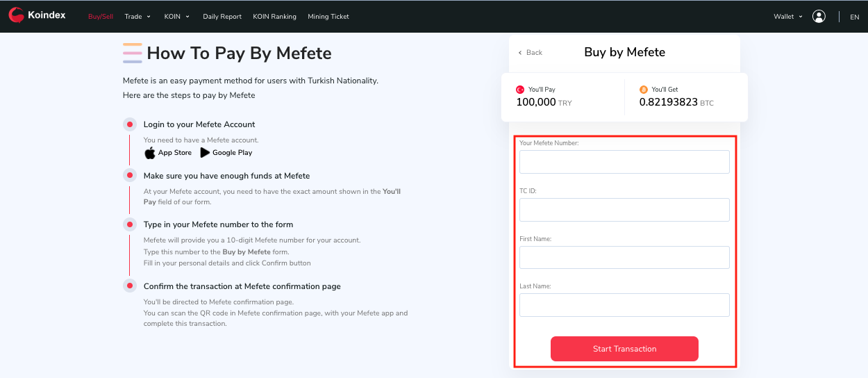
Task: Select the Last Name input box
Action: (x=624, y=305)
